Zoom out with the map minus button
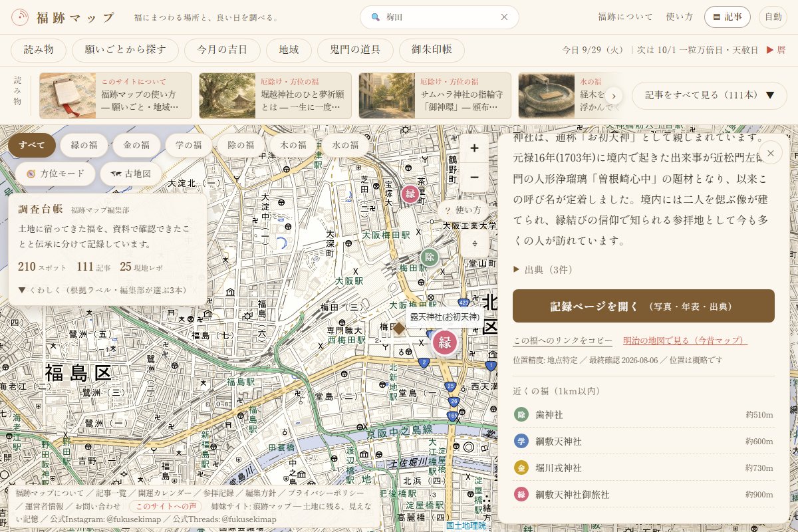 point(474,178)
